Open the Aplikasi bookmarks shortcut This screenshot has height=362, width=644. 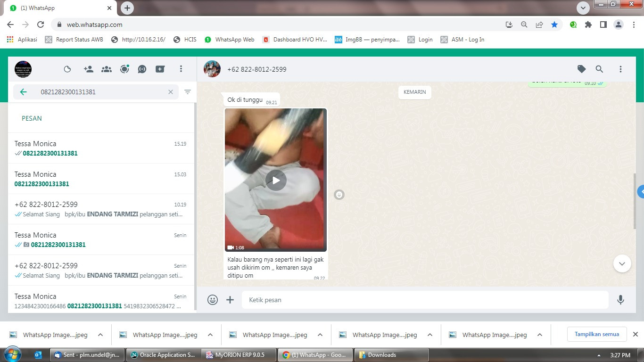pyautogui.click(x=22, y=40)
